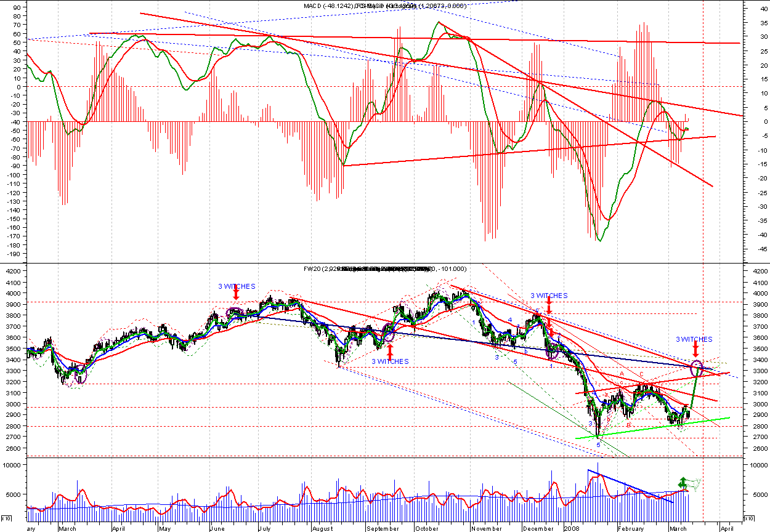The width and height of the screenshot is (770, 532).
Task: Click the red up arrow under September
Action: [x=389, y=352]
